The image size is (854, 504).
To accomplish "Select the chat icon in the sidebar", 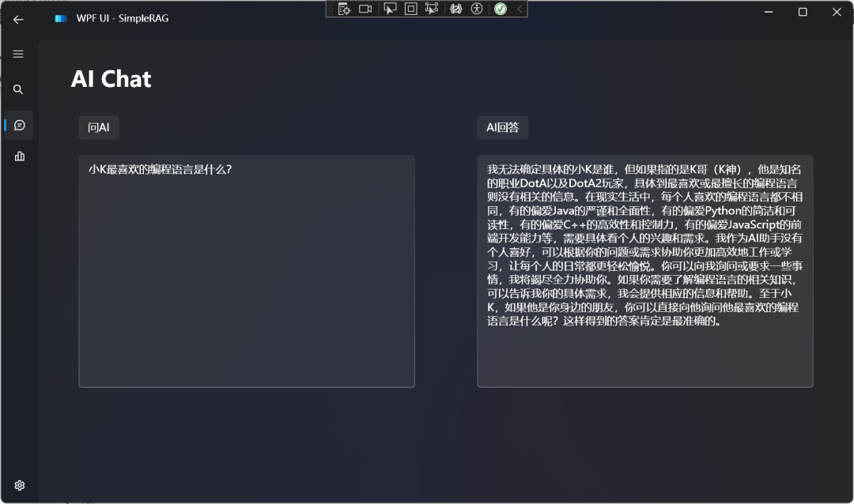I will pos(18,125).
